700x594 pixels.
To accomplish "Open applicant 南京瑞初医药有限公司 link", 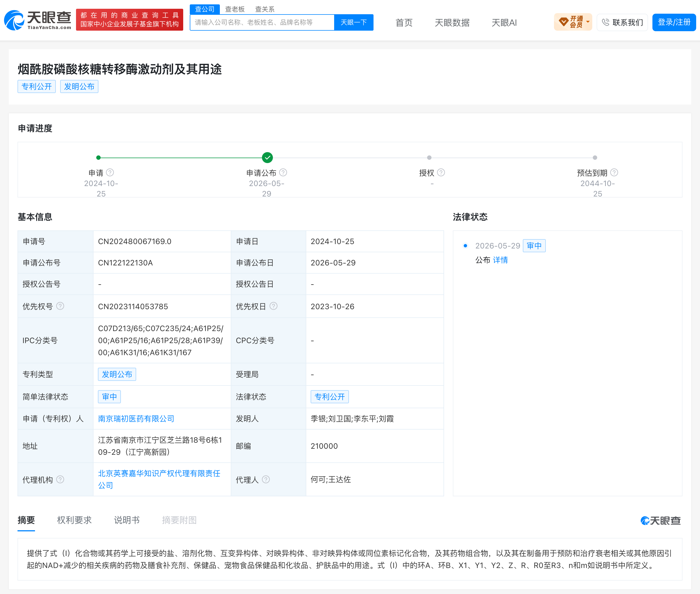I will click(x=136, y=419).
